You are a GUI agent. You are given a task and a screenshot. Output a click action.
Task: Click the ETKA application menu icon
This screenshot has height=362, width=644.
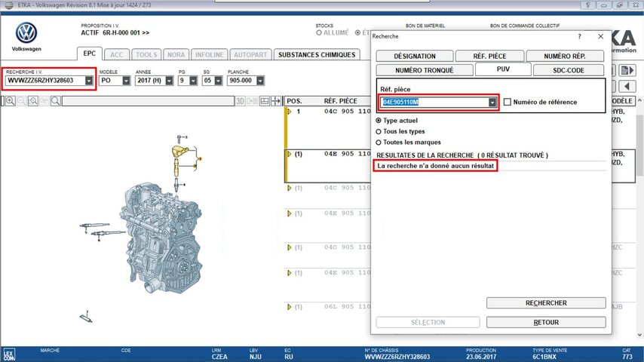coord(8,5)
